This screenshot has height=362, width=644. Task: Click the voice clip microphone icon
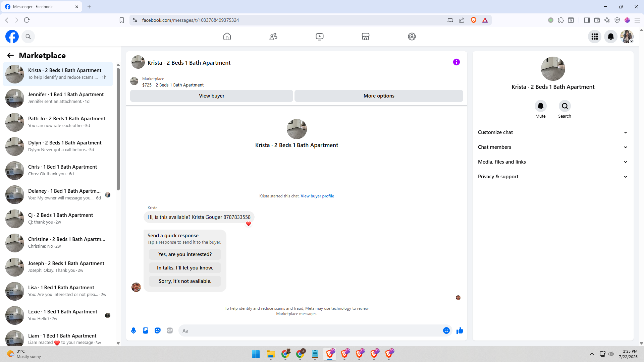click(x=133, y=330)
